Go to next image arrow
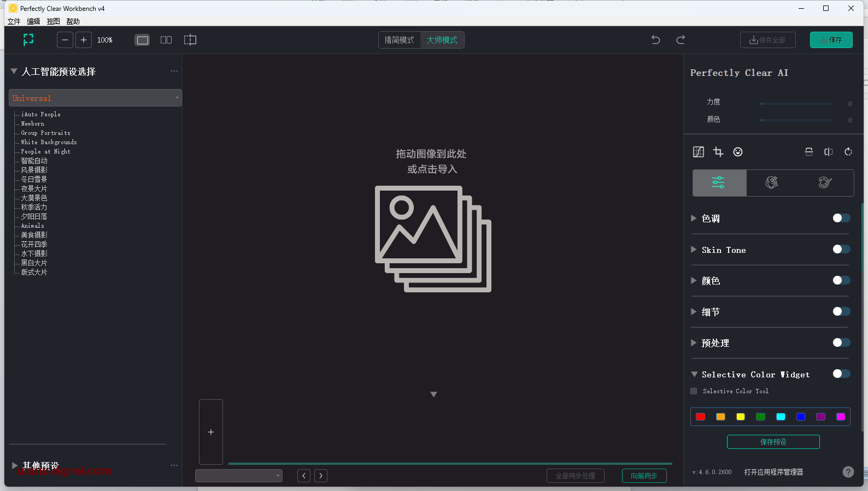The image size is (868, 491). pos(321,476)
